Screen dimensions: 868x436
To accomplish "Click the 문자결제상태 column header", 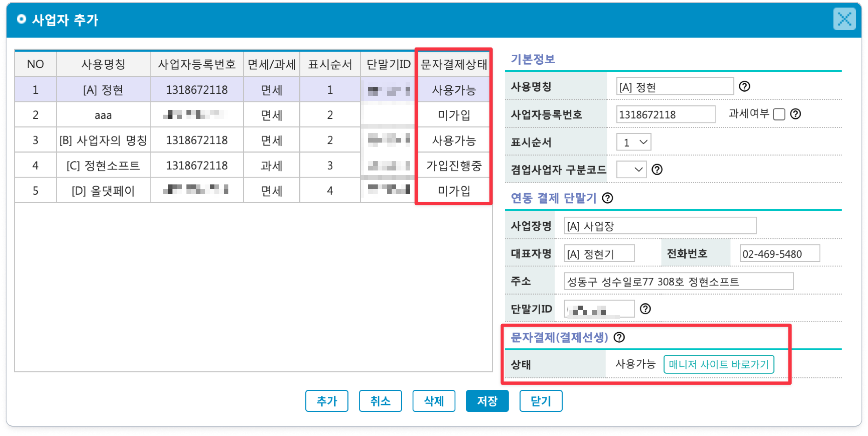I will coord(454,64).
